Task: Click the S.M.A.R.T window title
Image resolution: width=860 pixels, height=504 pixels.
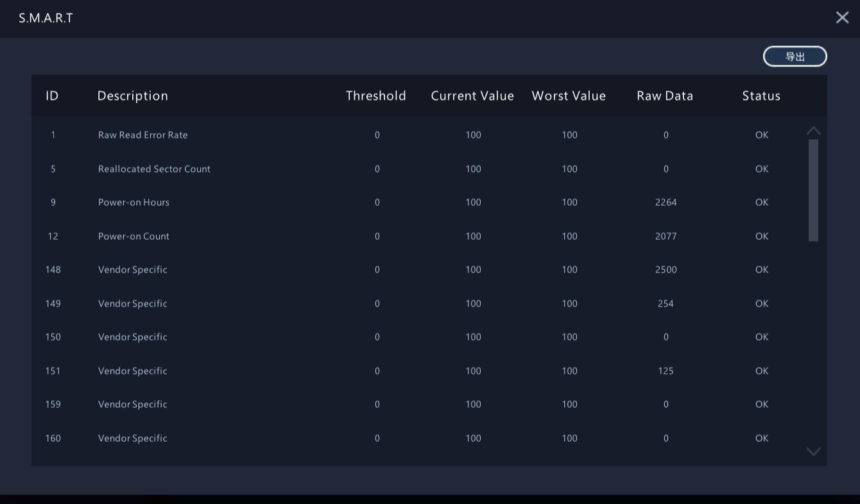Action: pos(46,18)
